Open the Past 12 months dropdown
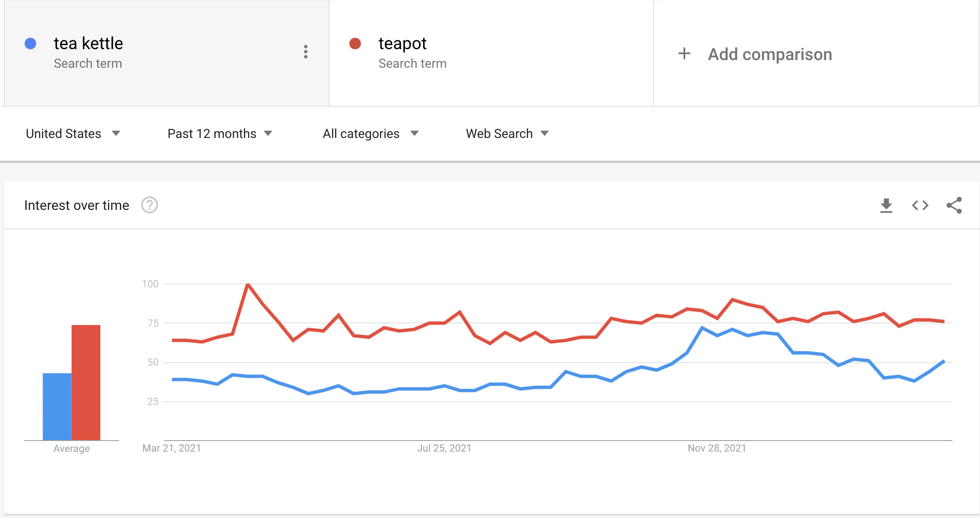 coord(220,134)
